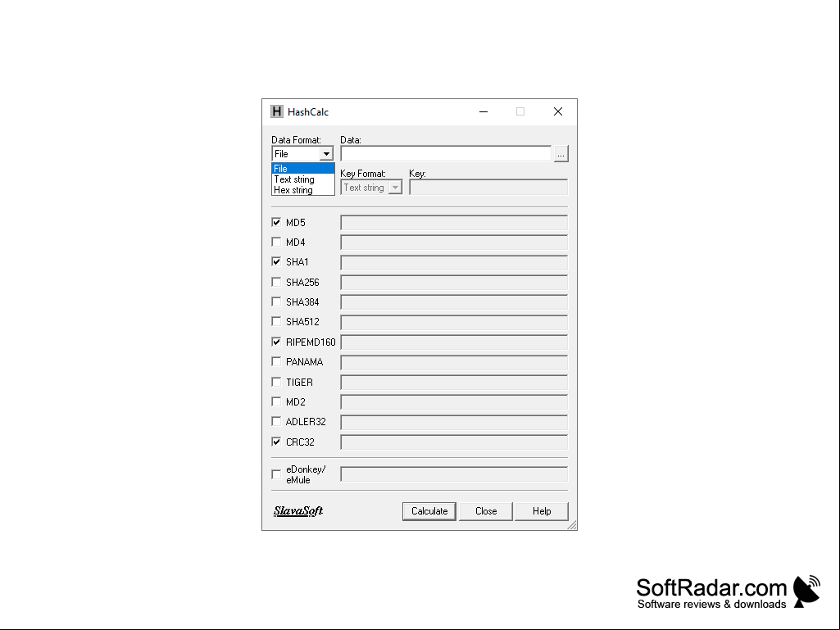
Task: Choose Hex string data format option
Action: pyautogui.click(x=303, y=190)
